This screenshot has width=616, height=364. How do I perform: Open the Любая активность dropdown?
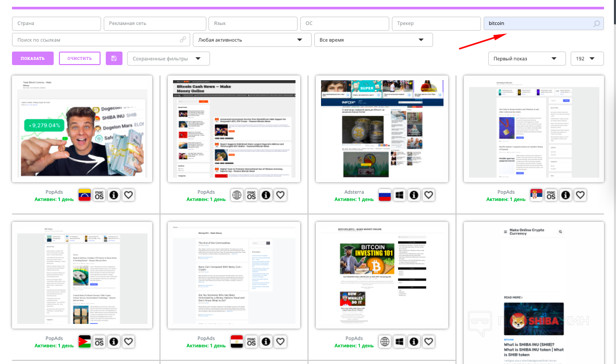252,40
